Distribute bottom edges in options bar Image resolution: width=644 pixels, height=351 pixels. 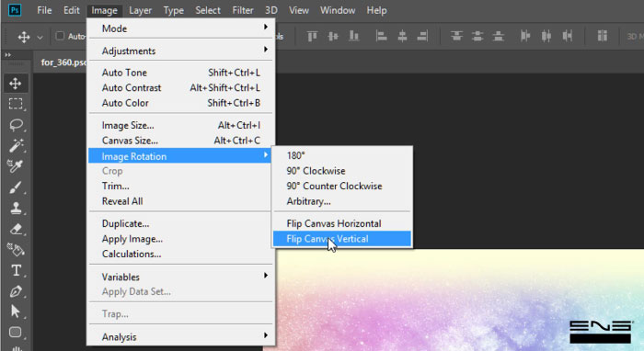[x=499, y=37]
